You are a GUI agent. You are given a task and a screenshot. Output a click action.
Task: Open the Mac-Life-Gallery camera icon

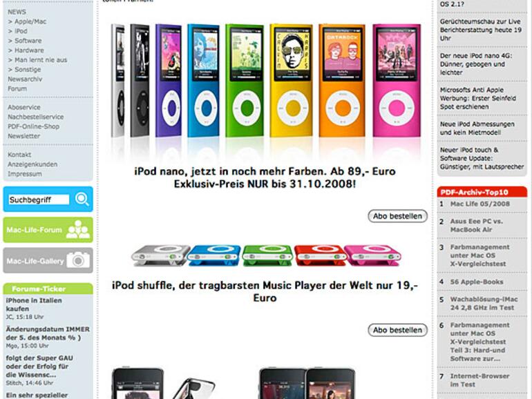click(78, 260)
